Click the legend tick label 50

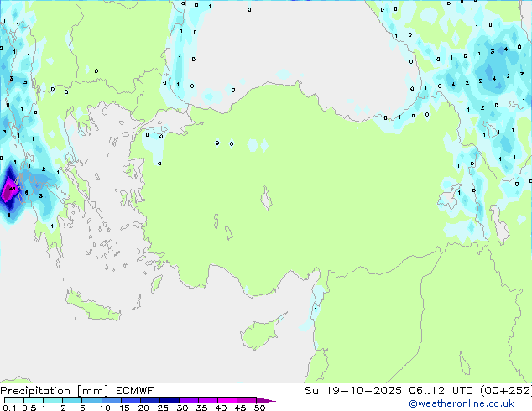(x=259, y=408)
